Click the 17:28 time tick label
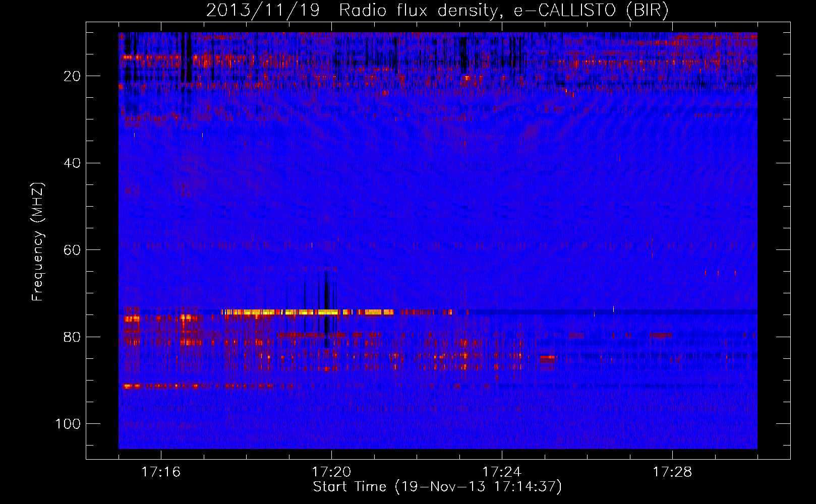 tap(672, 472)
